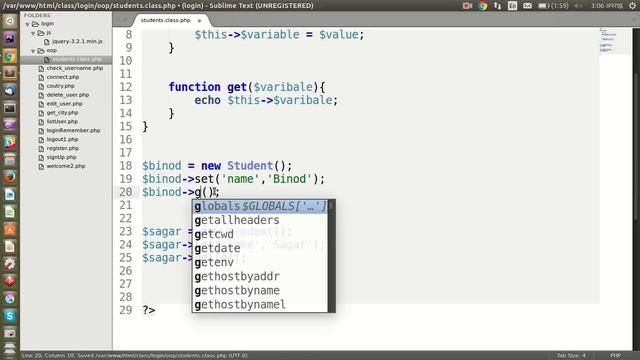Open the network connections indicator
The image size is (640, 360).
498,6
